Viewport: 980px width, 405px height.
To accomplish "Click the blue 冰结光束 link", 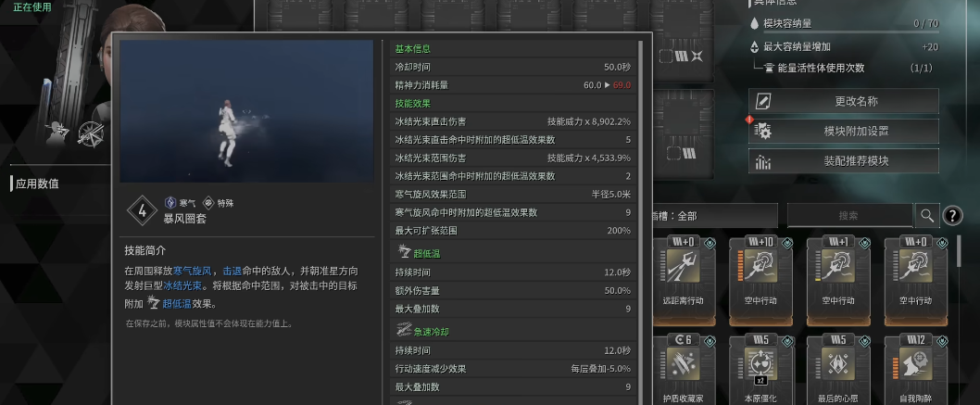I will tap(182, 287).
